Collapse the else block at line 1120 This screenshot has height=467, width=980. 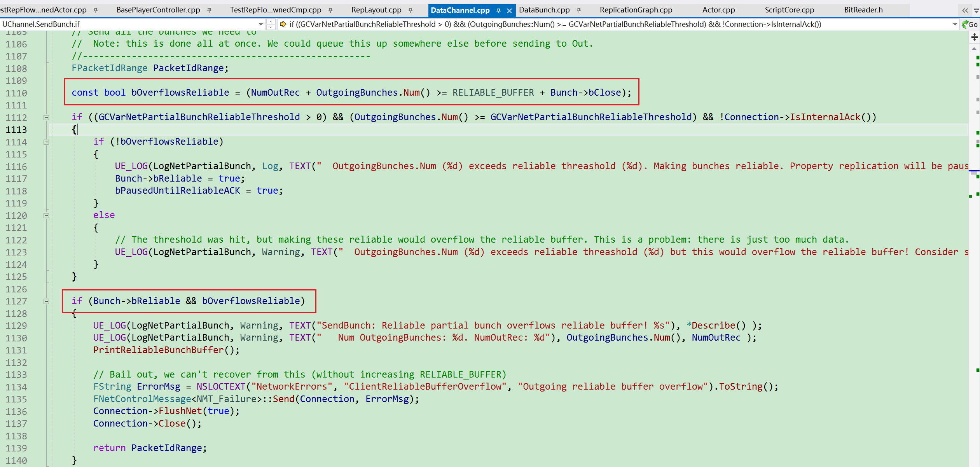point(46,215)
